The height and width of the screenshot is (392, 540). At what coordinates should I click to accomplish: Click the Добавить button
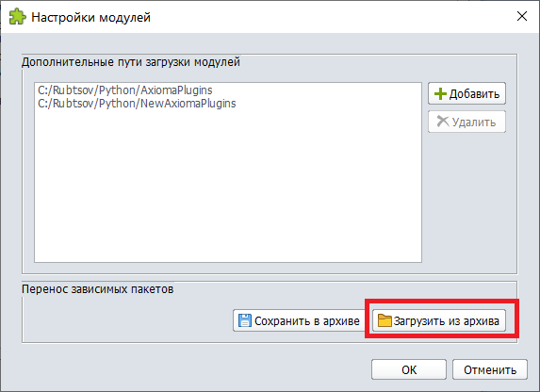pyautogui.click(x=466, y=93)
